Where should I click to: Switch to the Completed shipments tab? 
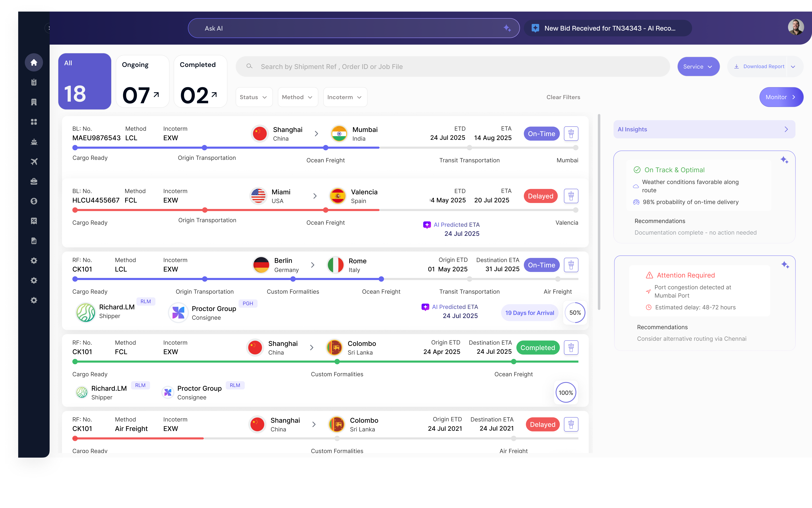(200, 82)
